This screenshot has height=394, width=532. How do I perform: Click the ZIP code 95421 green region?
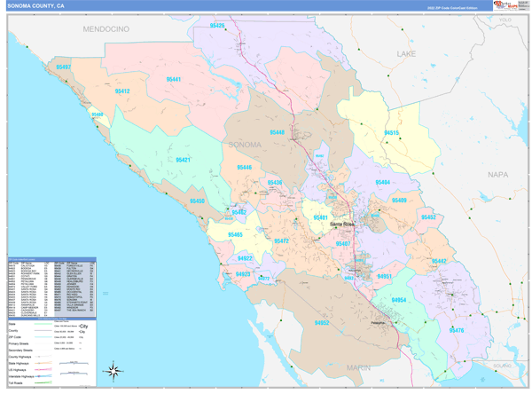click(x=183, y=160)
